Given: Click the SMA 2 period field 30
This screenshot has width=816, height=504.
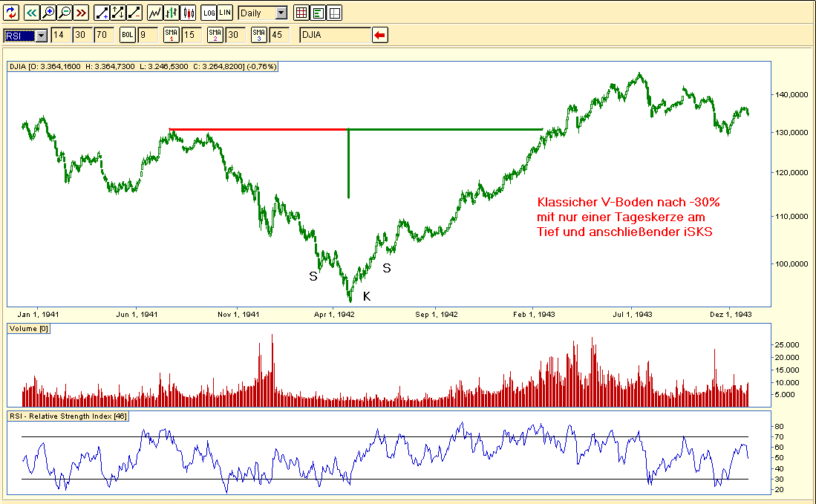Looking at the screenshot, I should click(236, 35).
